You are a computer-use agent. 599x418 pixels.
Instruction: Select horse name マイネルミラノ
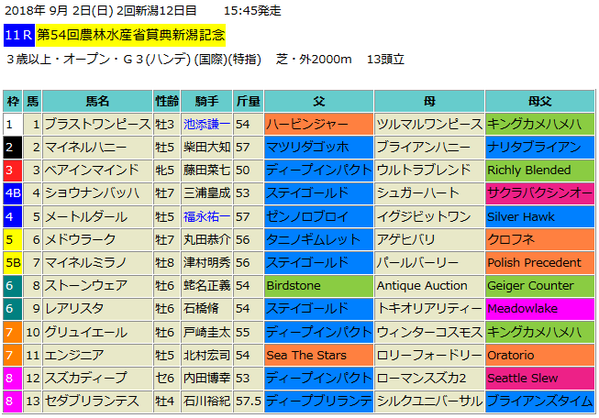86,262
